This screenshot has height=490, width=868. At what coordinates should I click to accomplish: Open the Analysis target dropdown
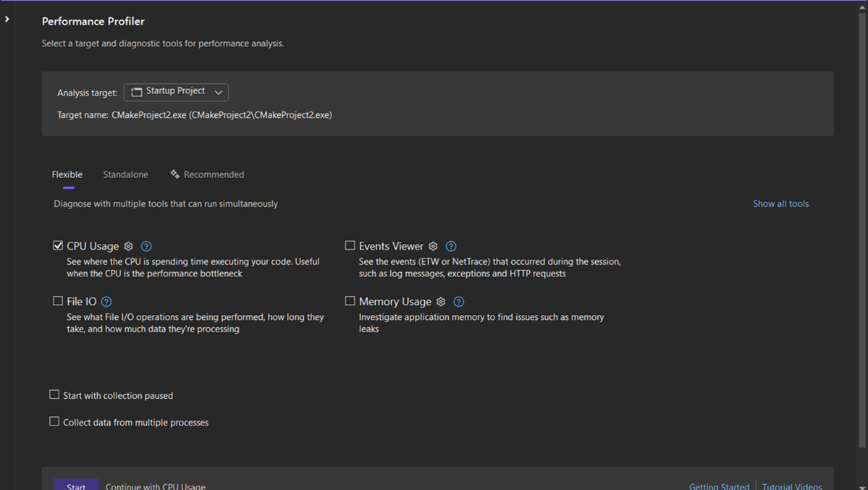(176, 92)
